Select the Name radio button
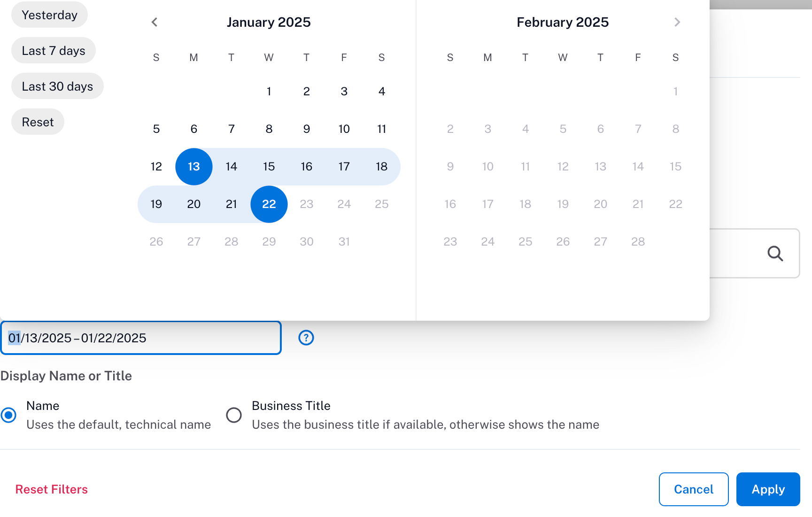The image size is (812, 517). (9, 415)
